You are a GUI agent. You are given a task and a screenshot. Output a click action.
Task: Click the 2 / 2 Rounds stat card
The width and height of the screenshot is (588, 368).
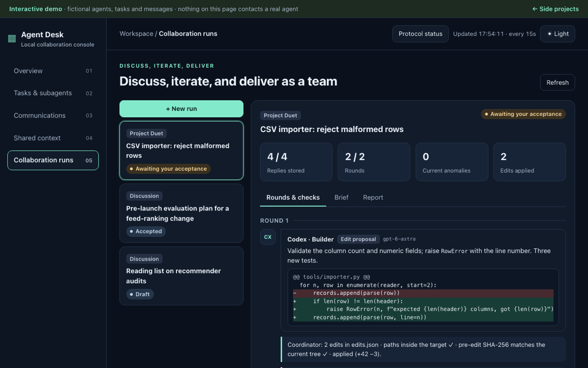tap(374, 162)
